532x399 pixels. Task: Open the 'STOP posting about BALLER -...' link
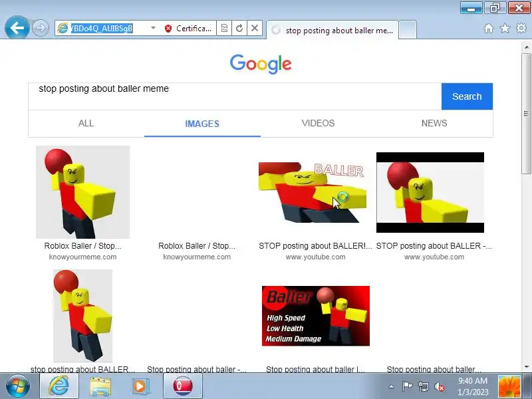tap(434, 245)
